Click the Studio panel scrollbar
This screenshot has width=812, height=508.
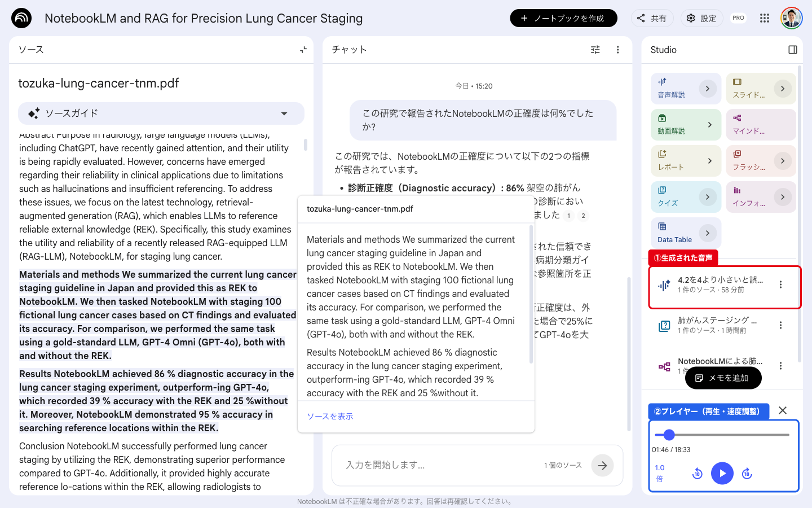click(799, 214)
